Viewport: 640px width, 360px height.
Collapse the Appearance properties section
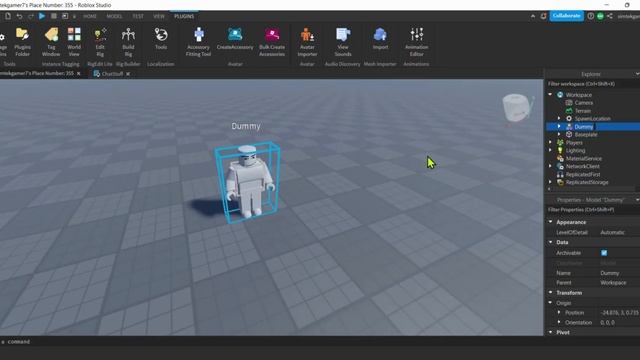point(550,222)
